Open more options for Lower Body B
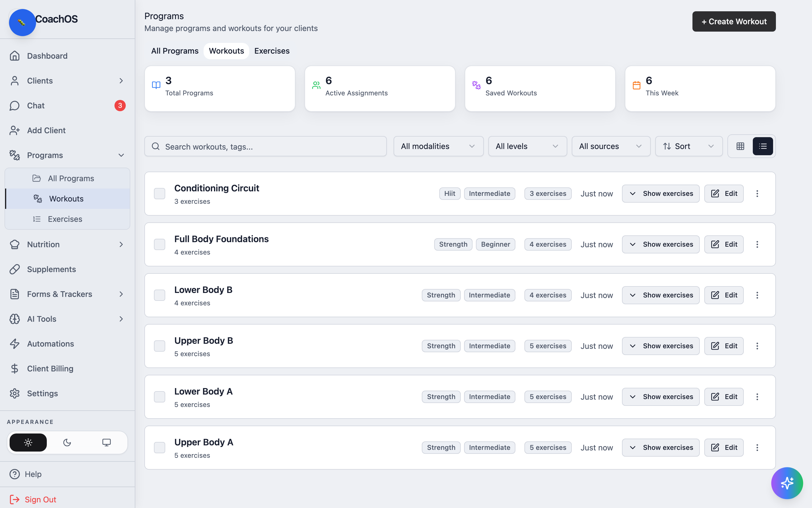This screenshot has width=812, height=508. click(757, 295)
